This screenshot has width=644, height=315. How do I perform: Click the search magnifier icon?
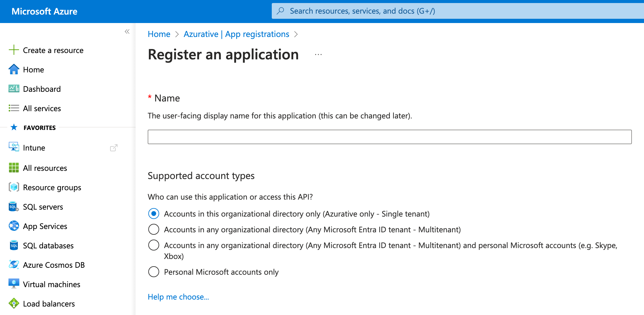tap(281, 11)
